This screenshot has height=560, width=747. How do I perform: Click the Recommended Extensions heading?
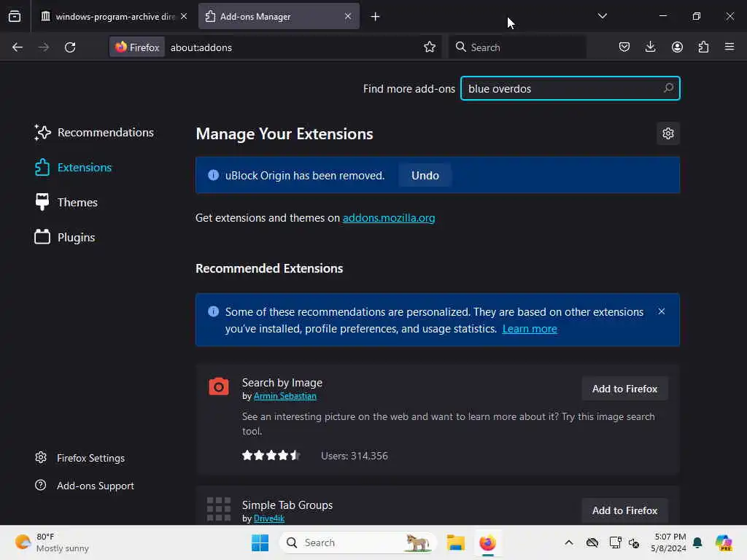[269, 268]
